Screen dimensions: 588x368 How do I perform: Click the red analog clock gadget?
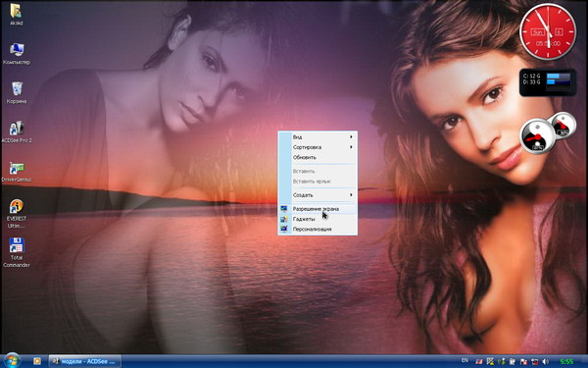click(548, 31)
